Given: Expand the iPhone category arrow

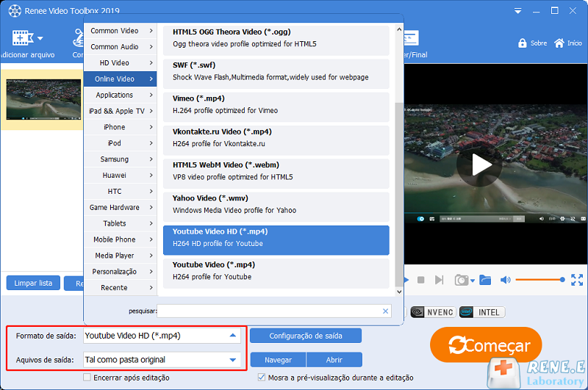Looking at the screenshot, I should pyautogui.click(x=151, y=127).
